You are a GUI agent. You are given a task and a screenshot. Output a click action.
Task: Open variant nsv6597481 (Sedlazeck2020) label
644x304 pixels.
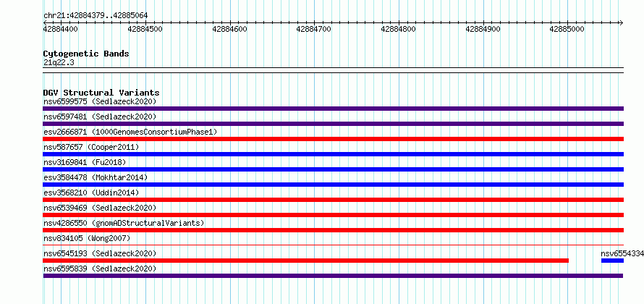(100, 117)
